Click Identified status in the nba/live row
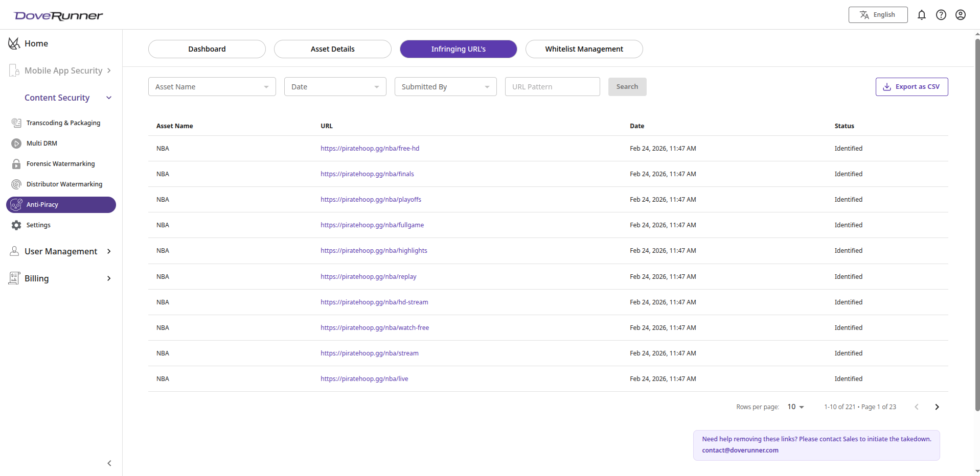 (849, 379)
